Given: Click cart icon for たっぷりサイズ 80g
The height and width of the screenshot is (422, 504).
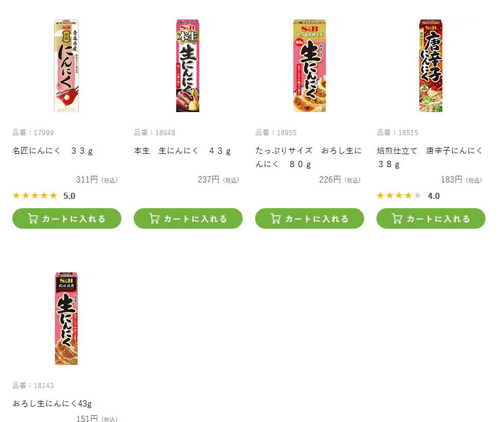Looking at the screenshot, I should 276,218.
